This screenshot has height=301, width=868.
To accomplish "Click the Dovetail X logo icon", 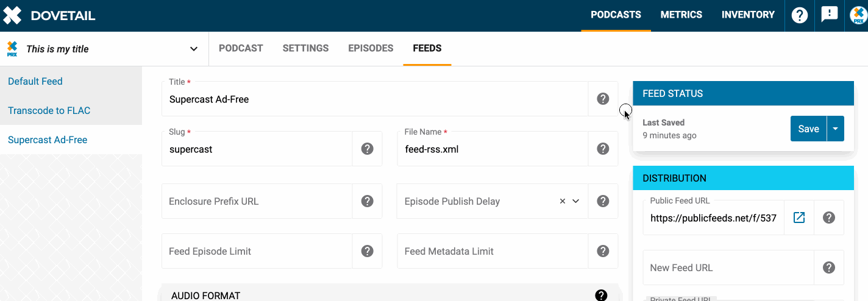I will coord(12,15).
